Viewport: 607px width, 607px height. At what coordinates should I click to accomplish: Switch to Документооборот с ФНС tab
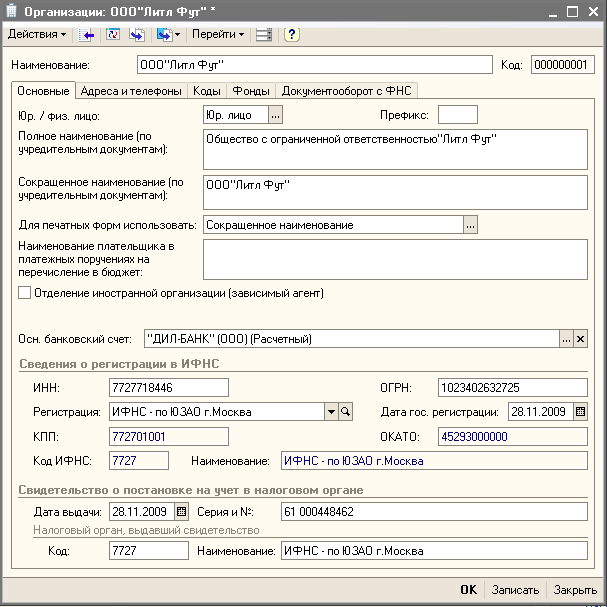click(x=346, y=90)
